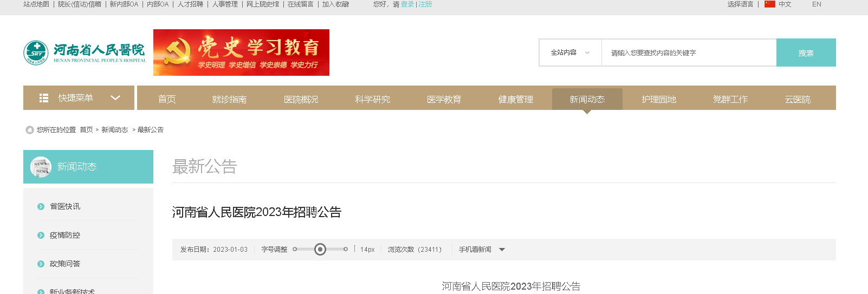Click the quick menu grid icon
The image size is (868, 294).
(44, 98)
